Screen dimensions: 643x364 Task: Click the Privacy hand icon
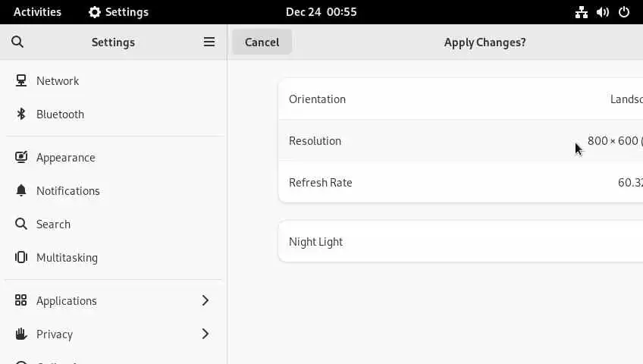pos(21,334)
